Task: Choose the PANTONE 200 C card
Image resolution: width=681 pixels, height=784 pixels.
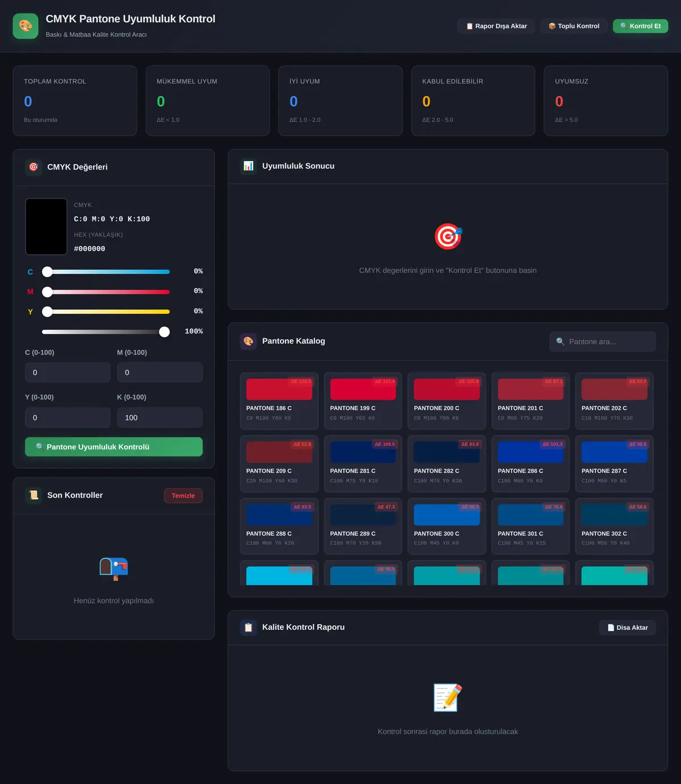Action: coord(447,401)
